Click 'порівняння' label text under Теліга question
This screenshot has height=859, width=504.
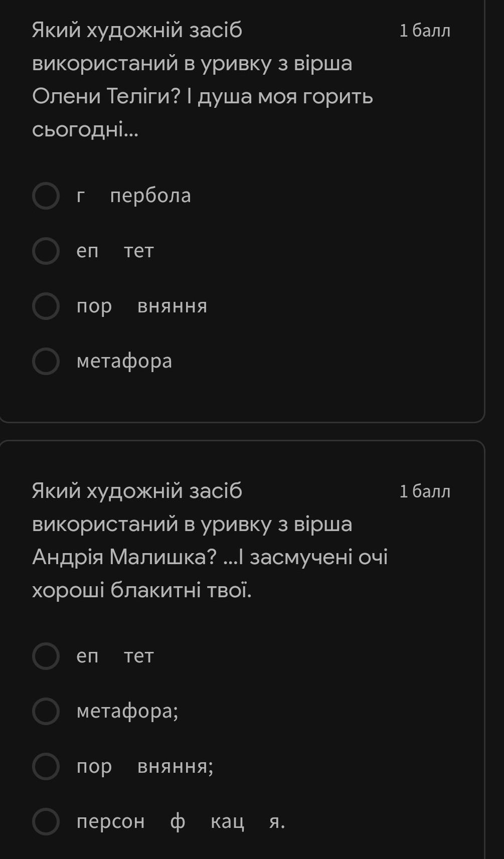pos(142,306)
